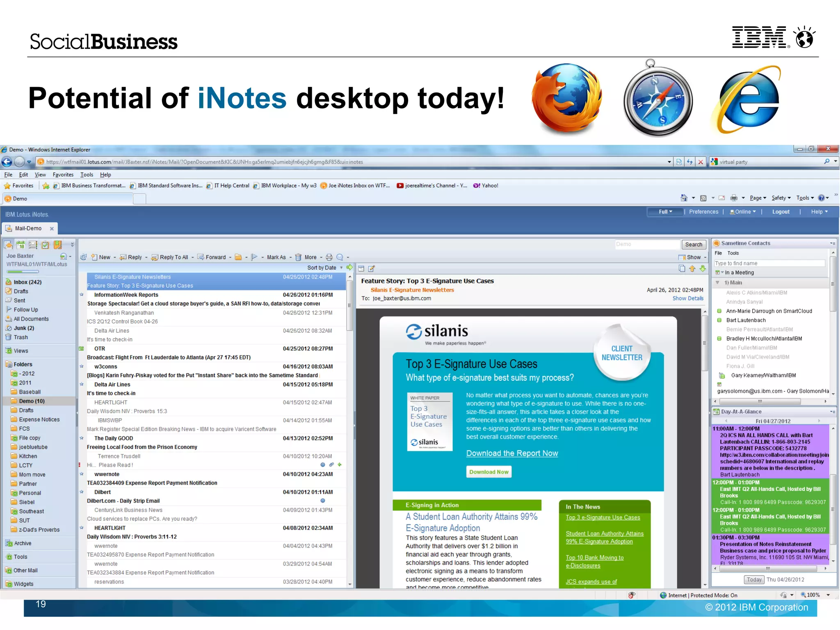This screenshot has width=840, height=630.
Task: Click the Today button in Day-At-A-Glance
Action: tap(754, 580)
